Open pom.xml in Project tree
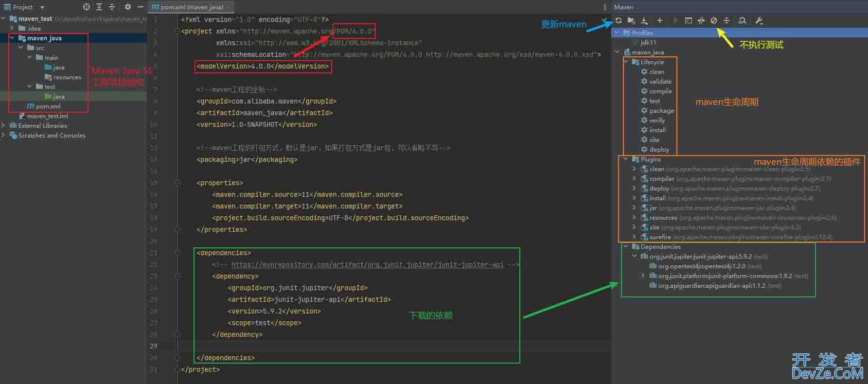Viewport: 868px width, 384px height. coord(44,106)
